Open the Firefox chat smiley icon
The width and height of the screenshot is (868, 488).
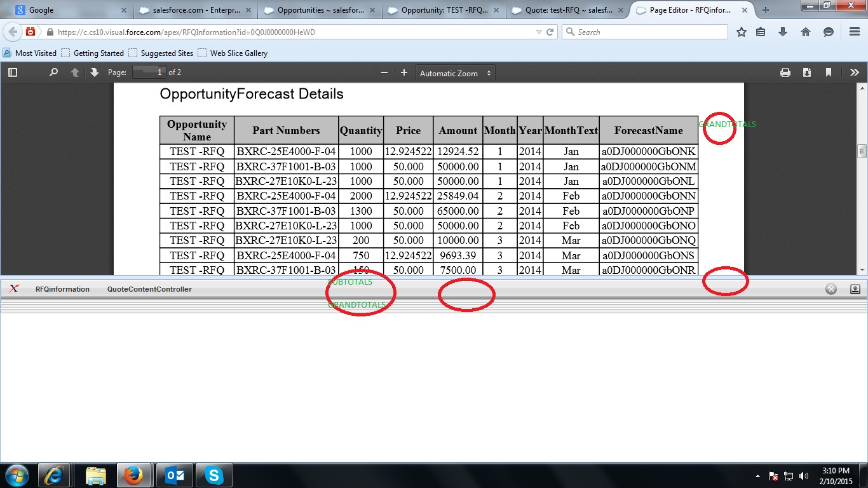pos(828,32)
